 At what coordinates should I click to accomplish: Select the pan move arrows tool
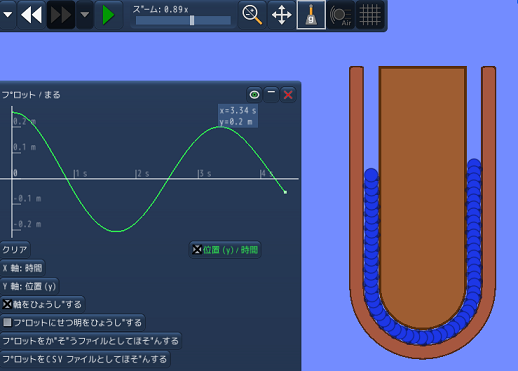point(282,15)
